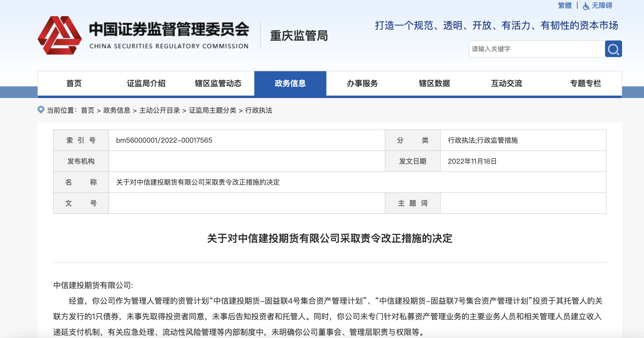This screenshot has height=338, width=644.
Task: Click 主动公开目录 breadcrumb link
Action: pyautogui.click(x=160, y=110)
